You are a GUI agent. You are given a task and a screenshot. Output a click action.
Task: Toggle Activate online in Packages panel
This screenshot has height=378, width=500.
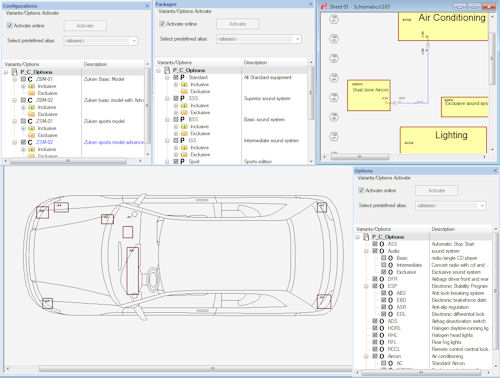tap(162, 24)
